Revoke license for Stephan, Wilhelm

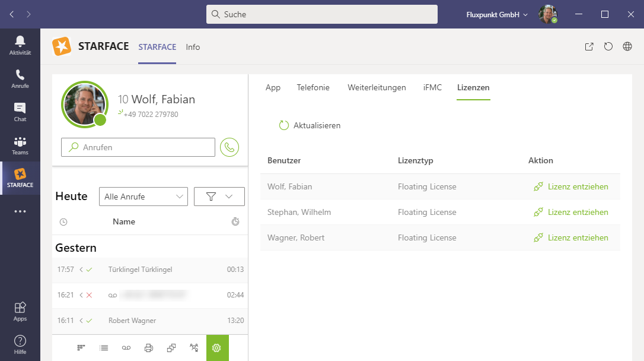571,212
